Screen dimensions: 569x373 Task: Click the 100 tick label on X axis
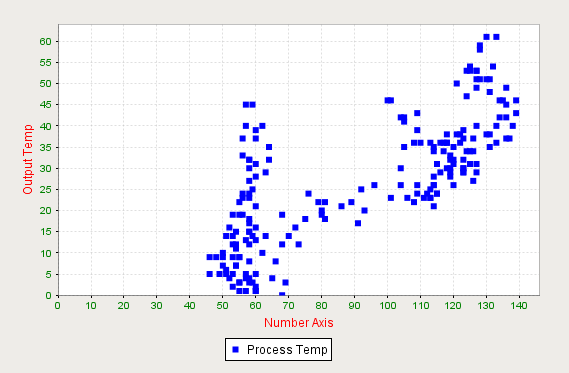(387, 306)
